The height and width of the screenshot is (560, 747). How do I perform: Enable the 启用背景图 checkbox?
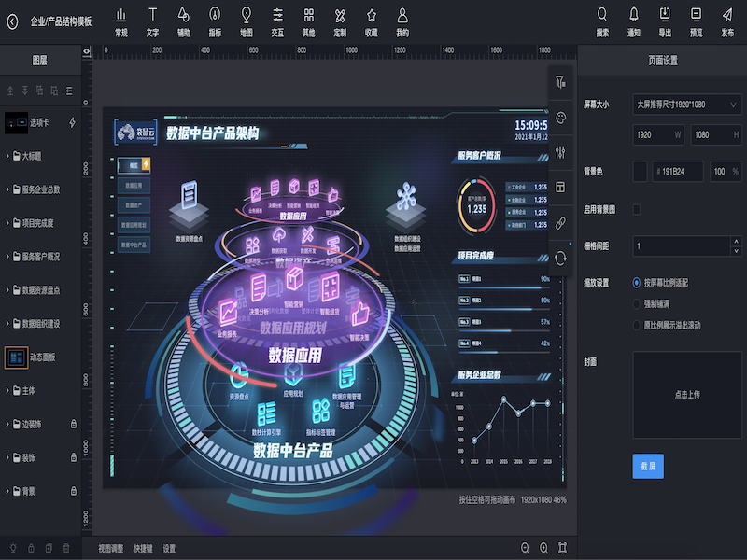coord(638,209)
